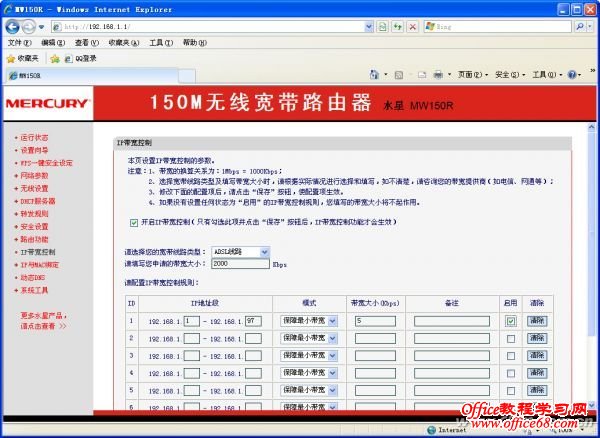Click the compatibility view icon
The width and height of the screenshot is (600, 438).
(382, 27)
